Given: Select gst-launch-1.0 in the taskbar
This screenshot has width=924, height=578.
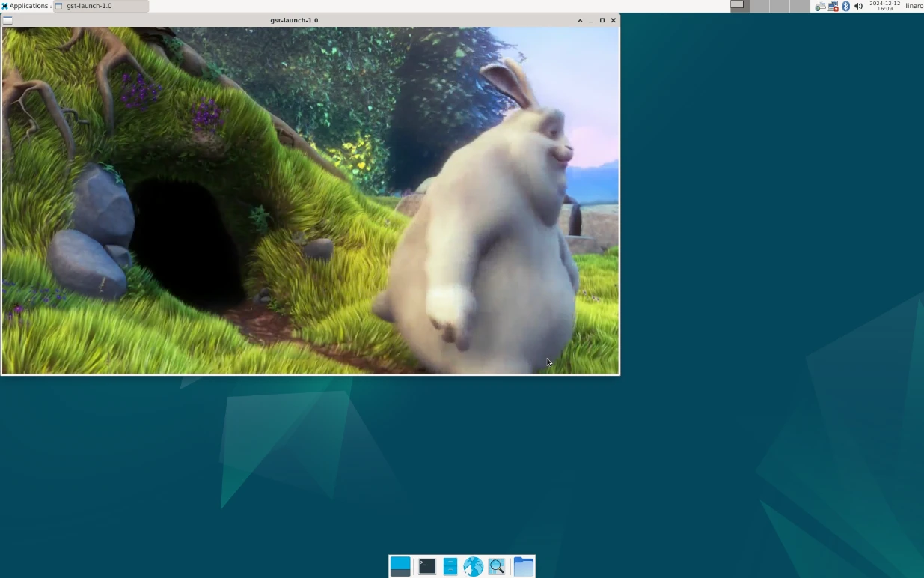Looking at the screenshot, I should tap(101, 6).
